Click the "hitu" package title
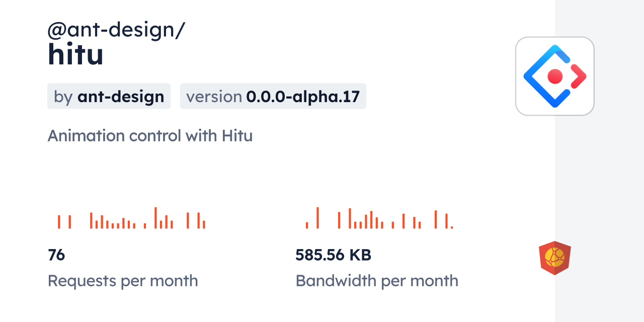Image resolution: width=644 pixels, height=322 pixels. [x=75, y=54]
